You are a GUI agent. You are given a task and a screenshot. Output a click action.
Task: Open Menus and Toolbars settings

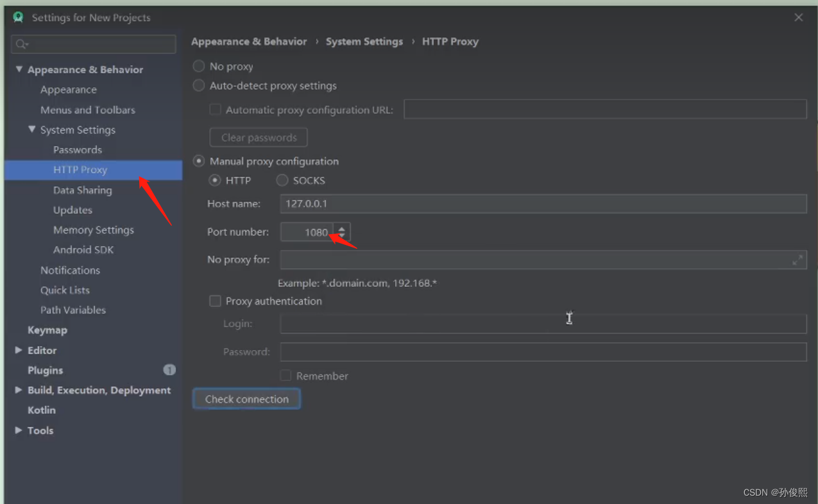[x=88, y=110]
